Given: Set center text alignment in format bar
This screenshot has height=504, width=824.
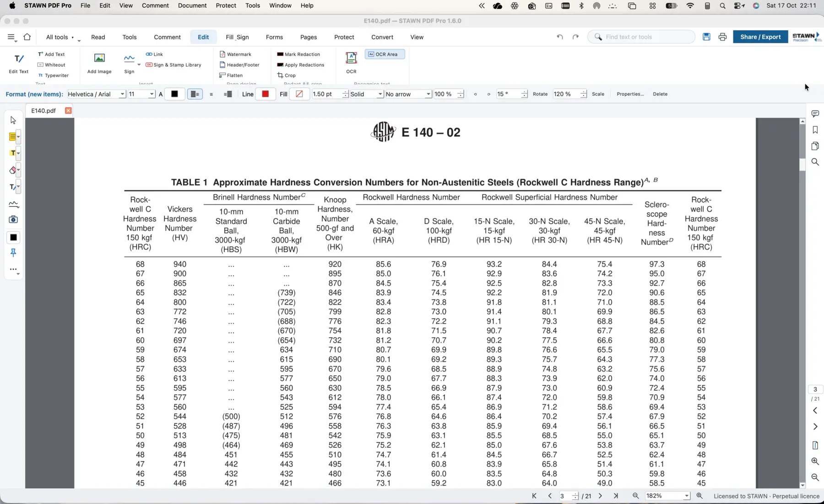Looking at the screenshot, I should 211,94.
